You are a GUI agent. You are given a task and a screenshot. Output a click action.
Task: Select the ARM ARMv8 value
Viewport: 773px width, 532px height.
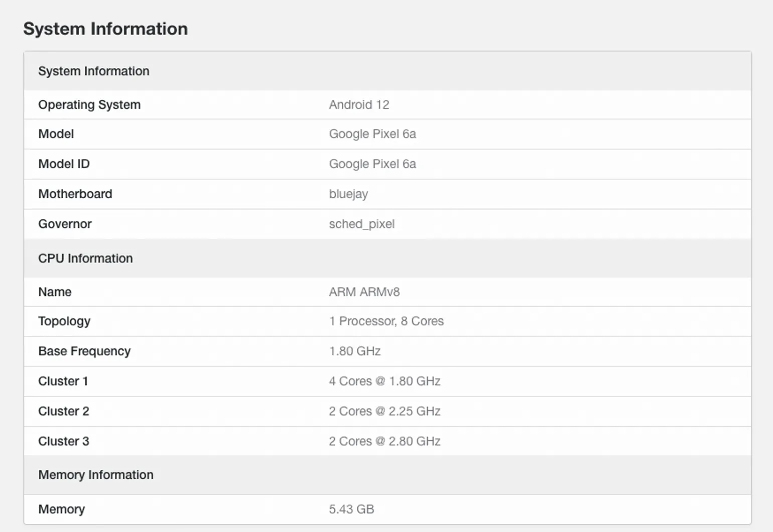(x=364, y=292)
